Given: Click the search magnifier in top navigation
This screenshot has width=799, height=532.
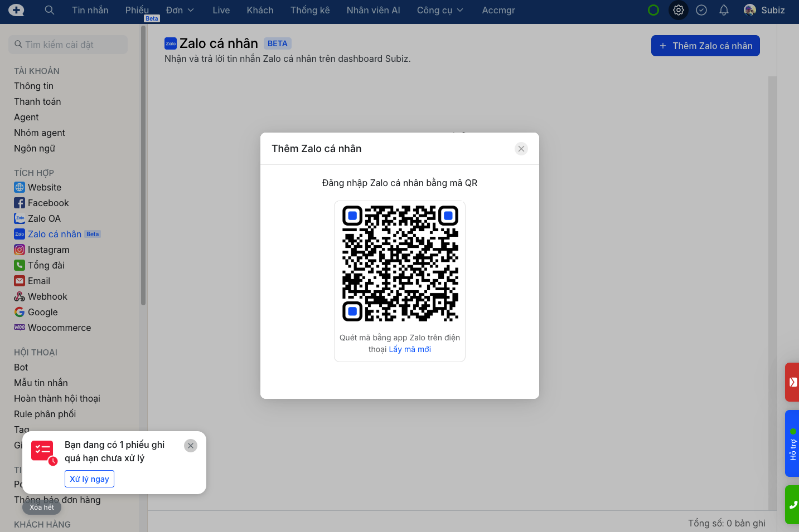Looking at the screenshot, I should click(50, 10).
